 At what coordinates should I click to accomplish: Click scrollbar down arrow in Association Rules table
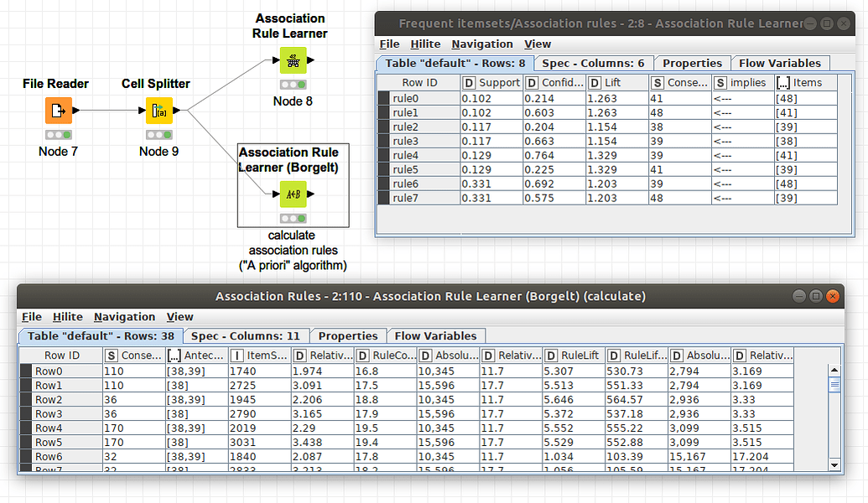pos(834,464)
